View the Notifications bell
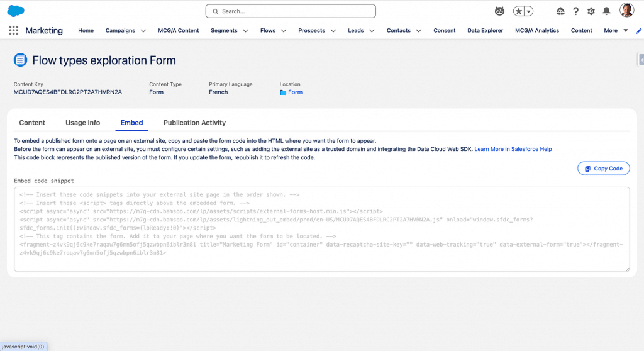 (x=606, y=11)
